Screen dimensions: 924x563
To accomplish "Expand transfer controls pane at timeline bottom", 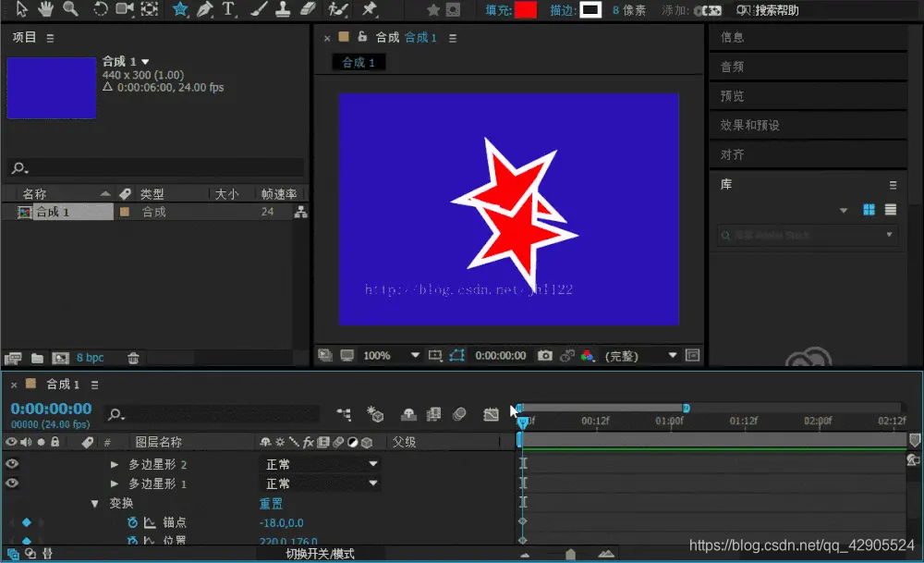I will click(30, 554).
